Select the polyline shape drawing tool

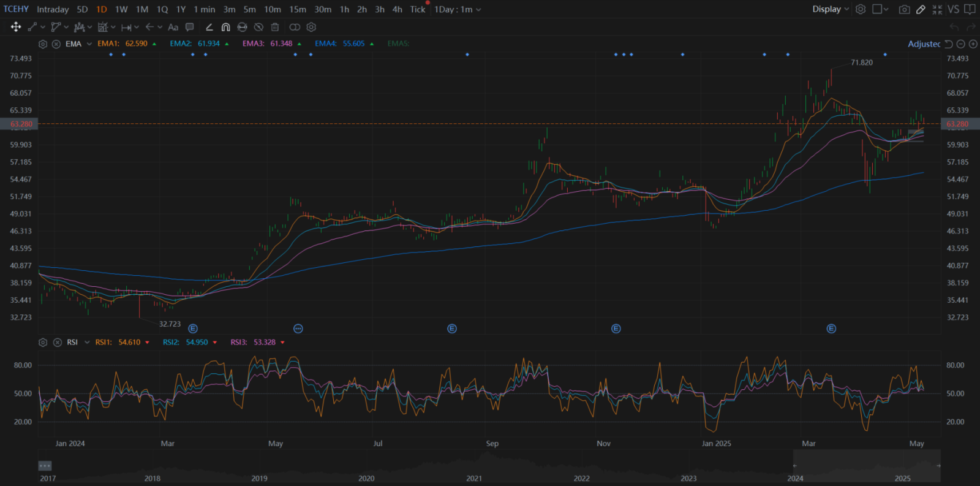click(56, 27)
